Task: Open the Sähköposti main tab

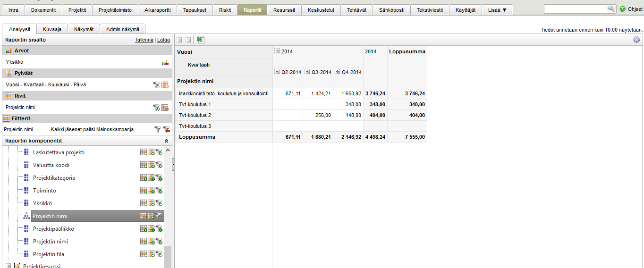Action: point(391,10)
